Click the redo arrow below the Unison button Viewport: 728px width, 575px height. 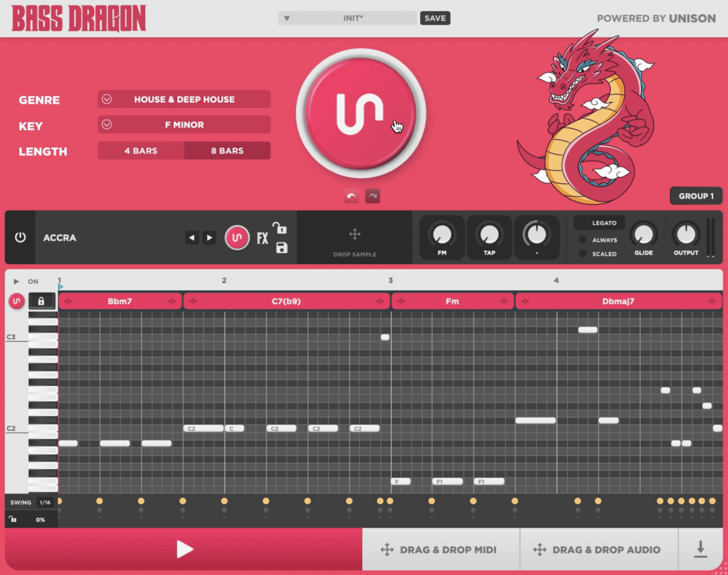[373, 196]
